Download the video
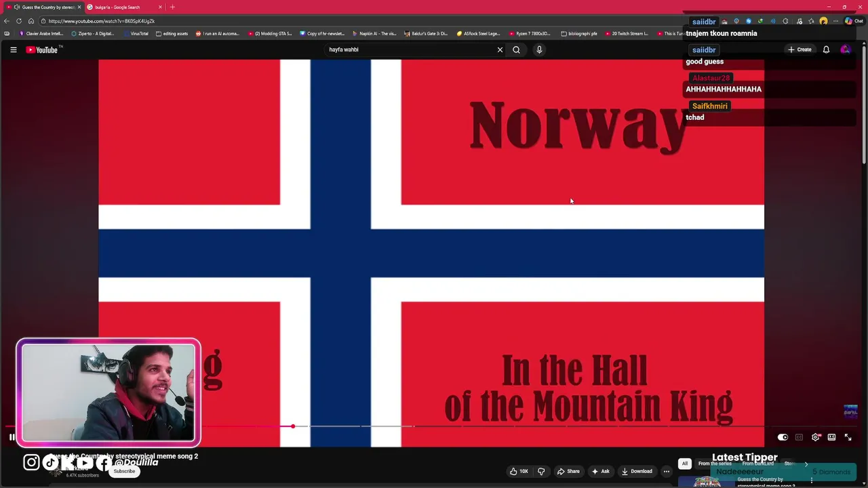This screenshot has height=488, width=868. point(637,471)
